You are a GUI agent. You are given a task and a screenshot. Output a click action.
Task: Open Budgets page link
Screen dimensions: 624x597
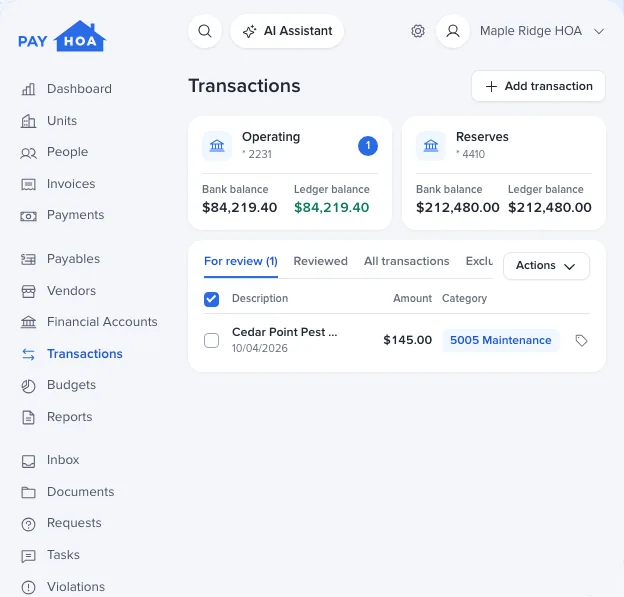(x=71, y=385)
